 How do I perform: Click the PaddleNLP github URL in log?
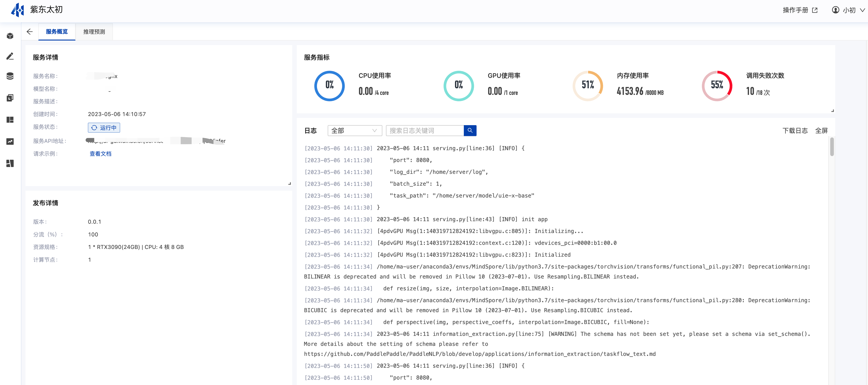(x=480, y=354)
